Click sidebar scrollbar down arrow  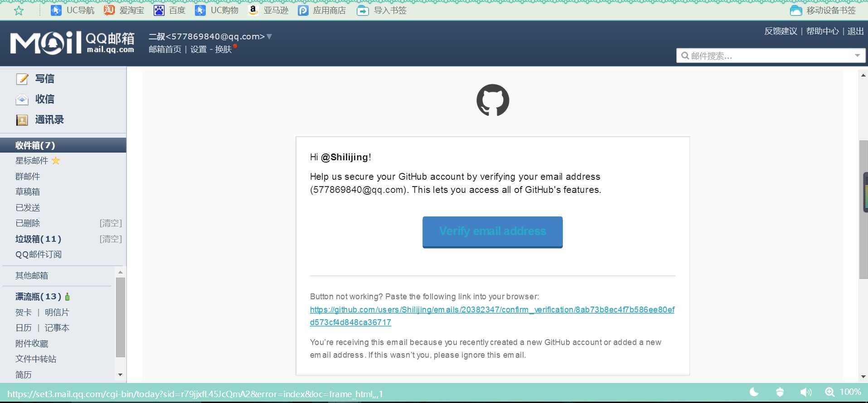(x=120, y=374)
